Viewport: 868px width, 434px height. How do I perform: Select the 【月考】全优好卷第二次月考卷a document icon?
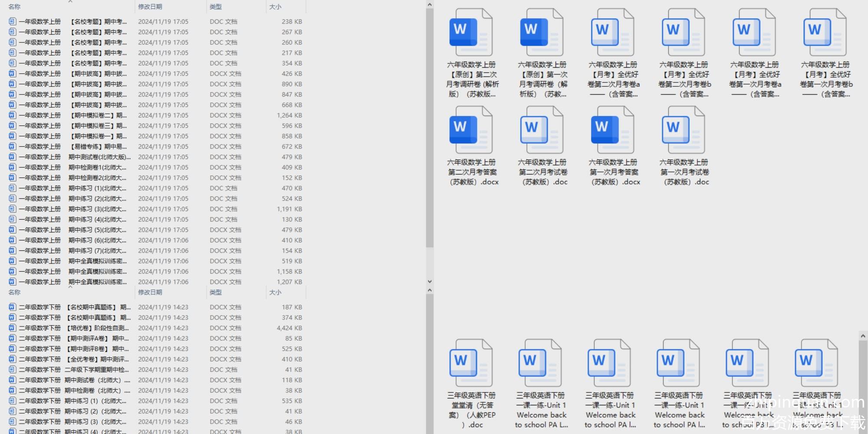point(612,33)
